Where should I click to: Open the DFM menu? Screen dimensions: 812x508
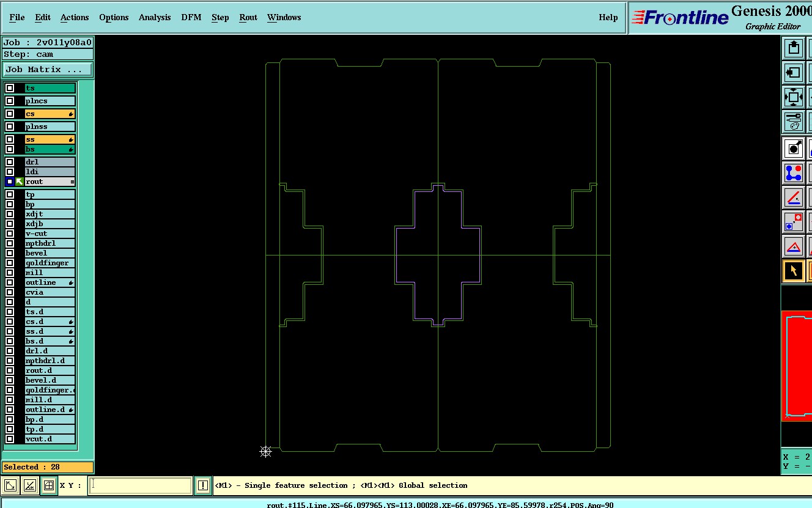click(191, 17)
